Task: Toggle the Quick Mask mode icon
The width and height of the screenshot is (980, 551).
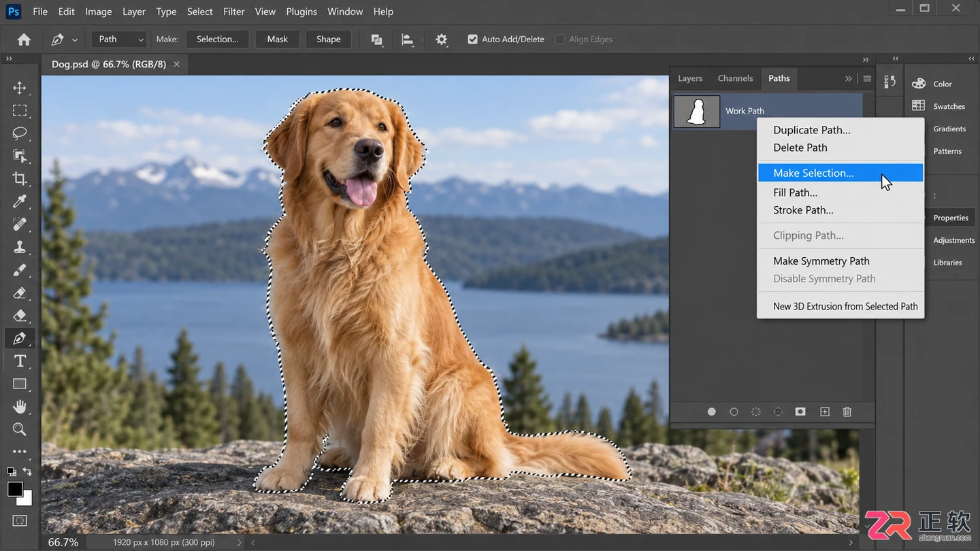Action: (x=20, y=521)
